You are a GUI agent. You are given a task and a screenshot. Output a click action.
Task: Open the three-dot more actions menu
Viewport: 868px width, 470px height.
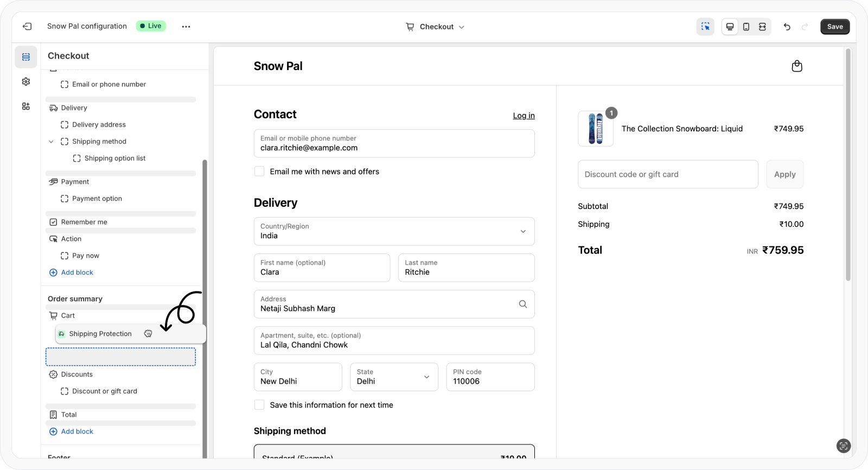[x=186, y=27]
